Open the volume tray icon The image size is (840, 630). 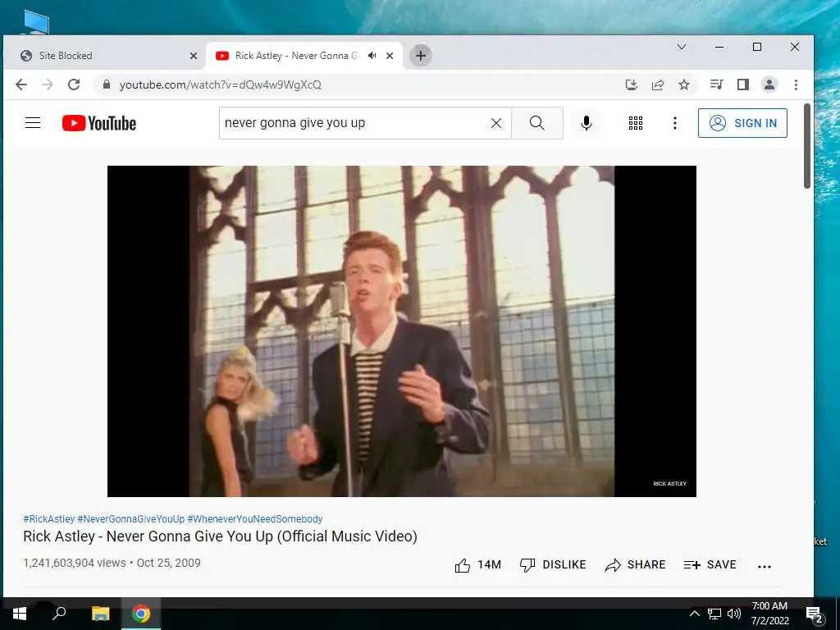click(734, 614)
